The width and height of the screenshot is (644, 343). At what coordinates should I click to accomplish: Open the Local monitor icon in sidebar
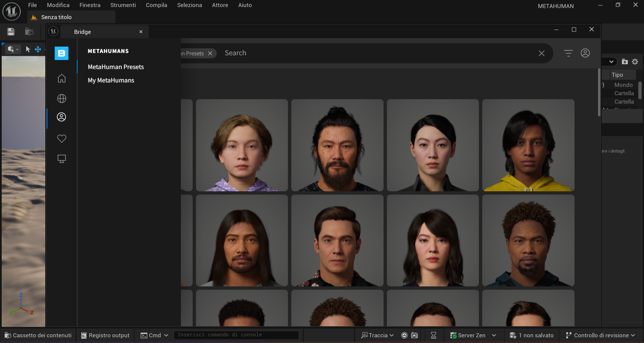tap(62, 159)
